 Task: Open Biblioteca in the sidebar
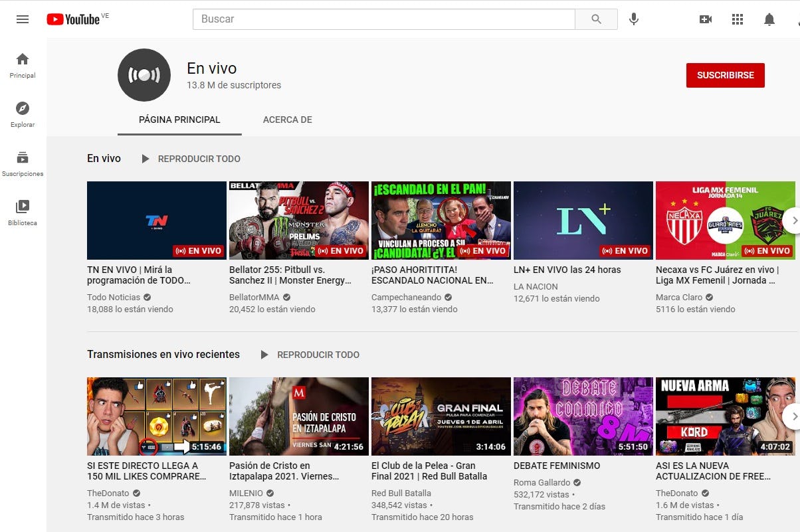pyautogui.click(x=23, y=213)
